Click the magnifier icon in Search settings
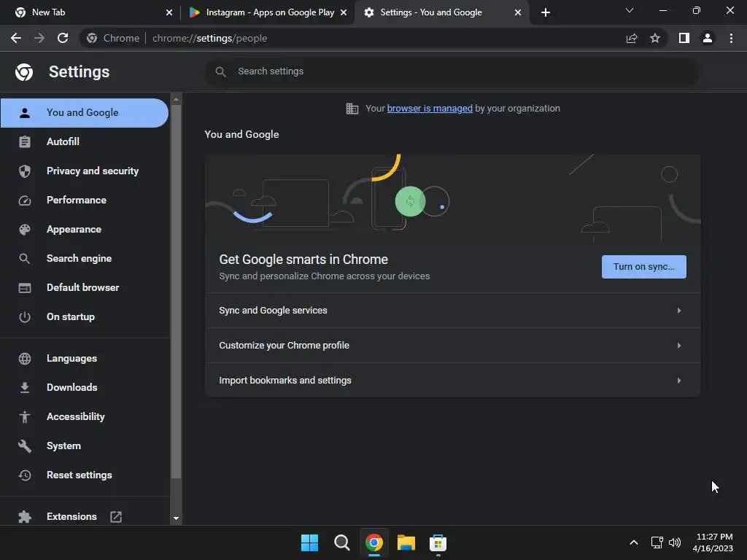 [x=220, y=71]
